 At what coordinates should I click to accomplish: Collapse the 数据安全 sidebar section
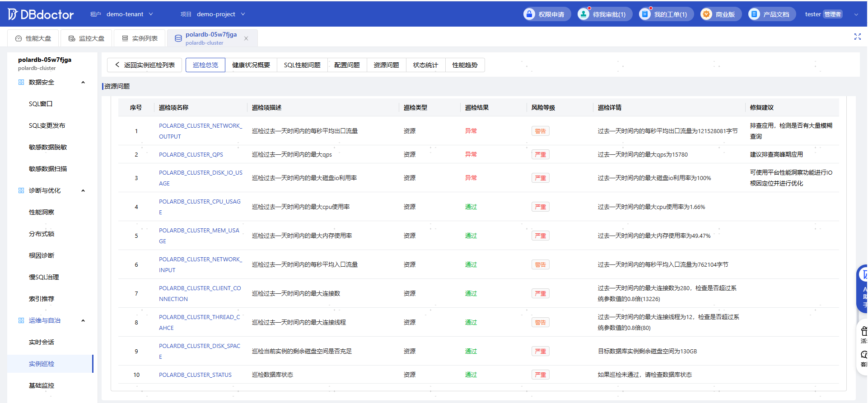point(83,82)
